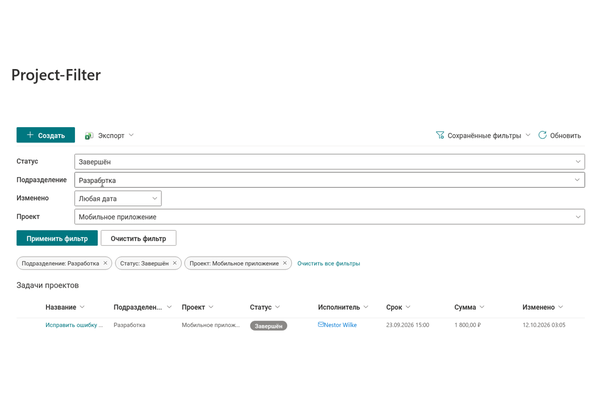Click the Очистить все фильтры link
The height and width of the screenshot is (400, 600).
[329, 263]
